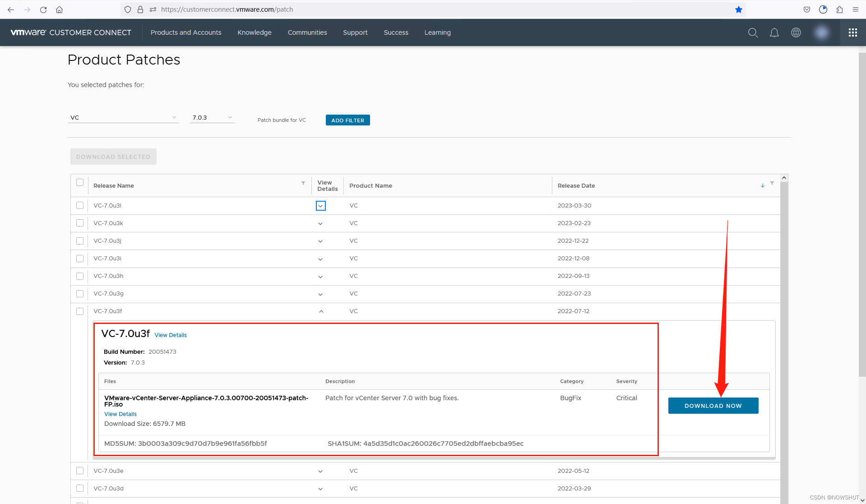Click the ADD FILTER button

pos(347,120)
